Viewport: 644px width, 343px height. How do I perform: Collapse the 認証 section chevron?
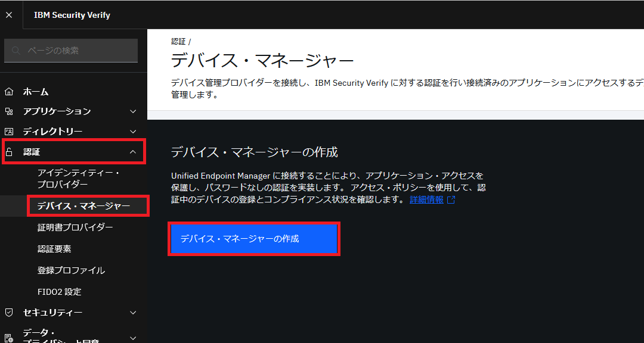(x=132, y=152)
